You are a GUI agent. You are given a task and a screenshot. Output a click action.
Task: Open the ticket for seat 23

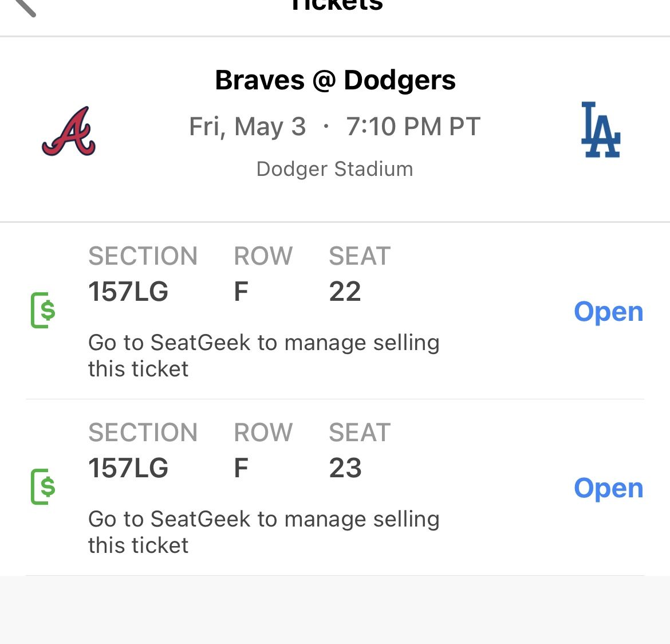coord(608,488)
